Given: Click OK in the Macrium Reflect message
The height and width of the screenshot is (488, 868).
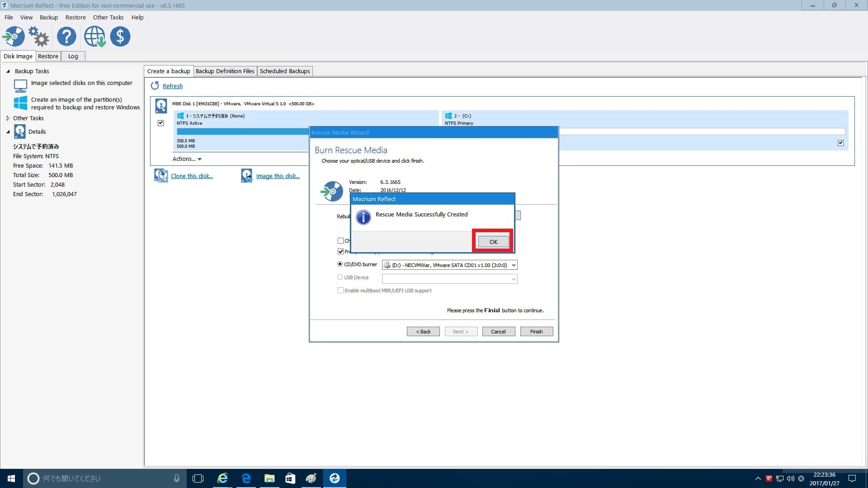Looking at the screenshot, I should [493, 242].
